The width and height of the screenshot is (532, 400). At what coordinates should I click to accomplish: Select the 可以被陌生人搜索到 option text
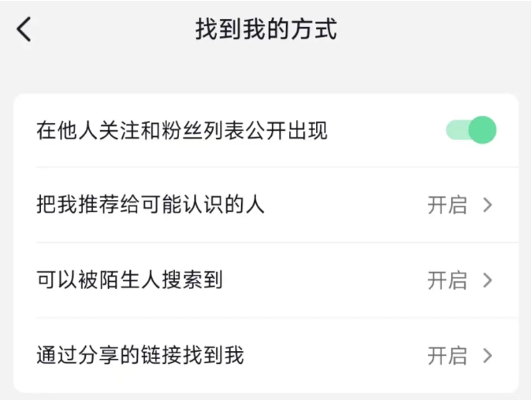(x=129, y=280)
